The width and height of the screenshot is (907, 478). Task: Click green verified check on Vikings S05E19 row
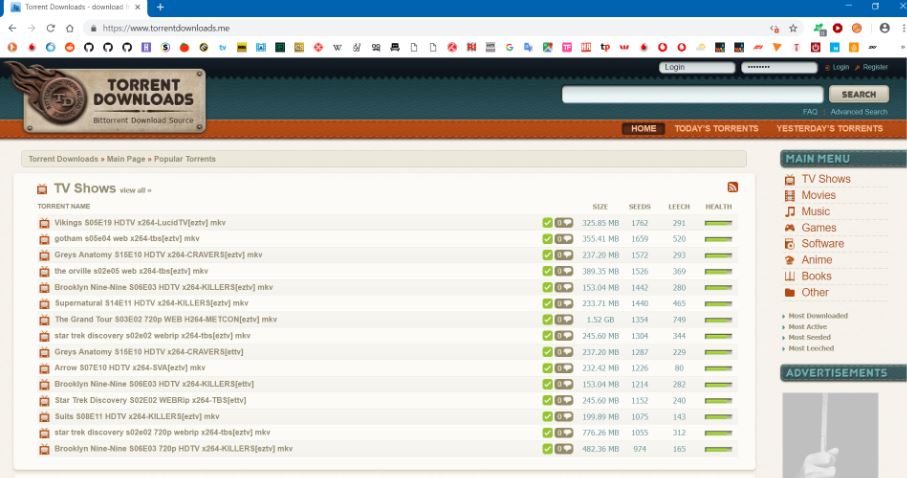pos(547,223)
